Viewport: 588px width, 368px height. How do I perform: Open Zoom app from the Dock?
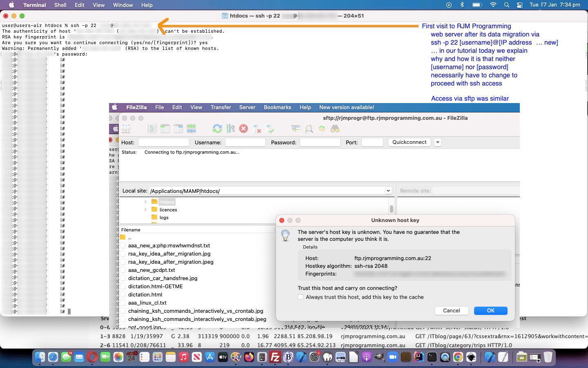click(x=393, y=357)
